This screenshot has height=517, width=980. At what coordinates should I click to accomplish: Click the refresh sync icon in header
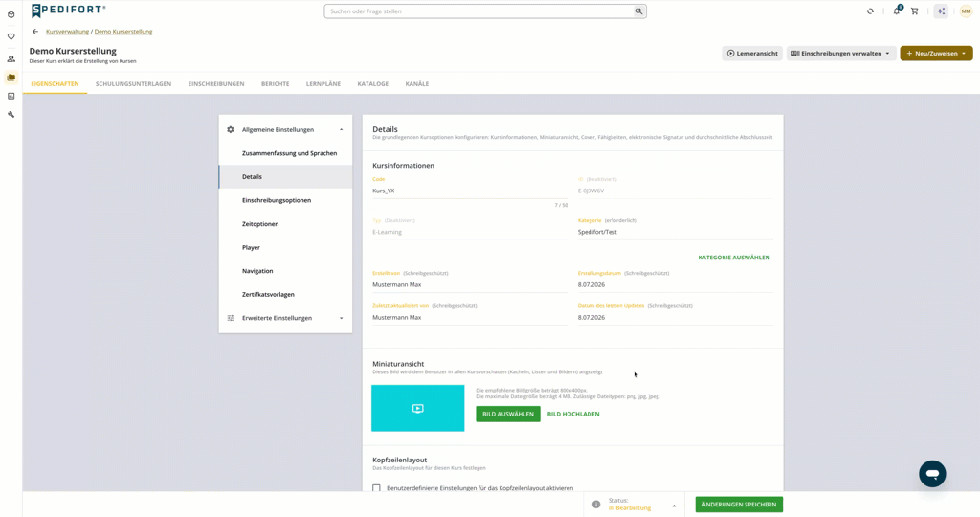tap(870, 11)
